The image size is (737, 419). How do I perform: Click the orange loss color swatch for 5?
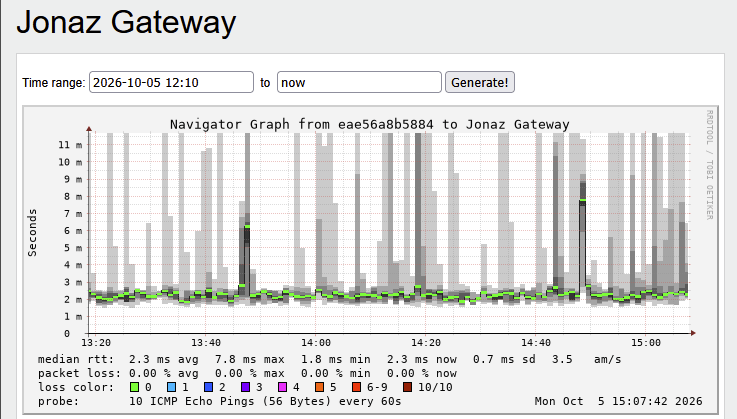coord(320,387)
